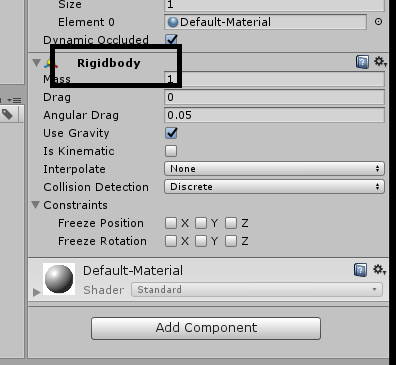Click the Freeze Rotation label
Viewport: 396px width, 365px height.
point(102,241)
